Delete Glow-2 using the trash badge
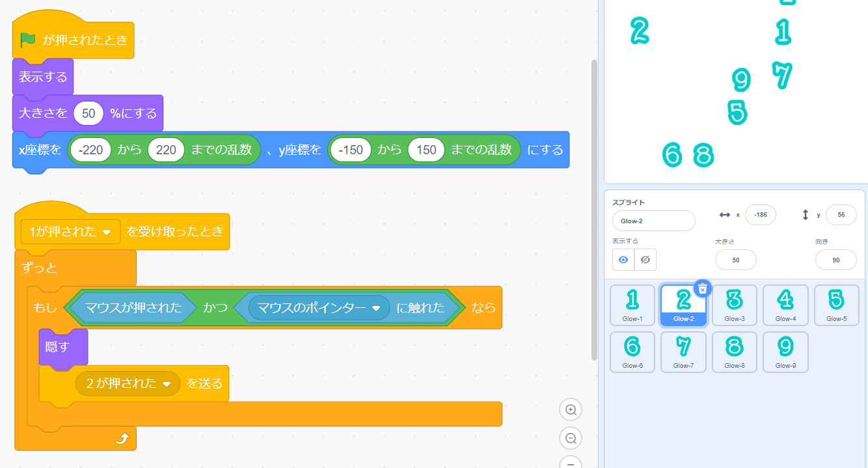This screenshot has width=868, height=468. 703,288
